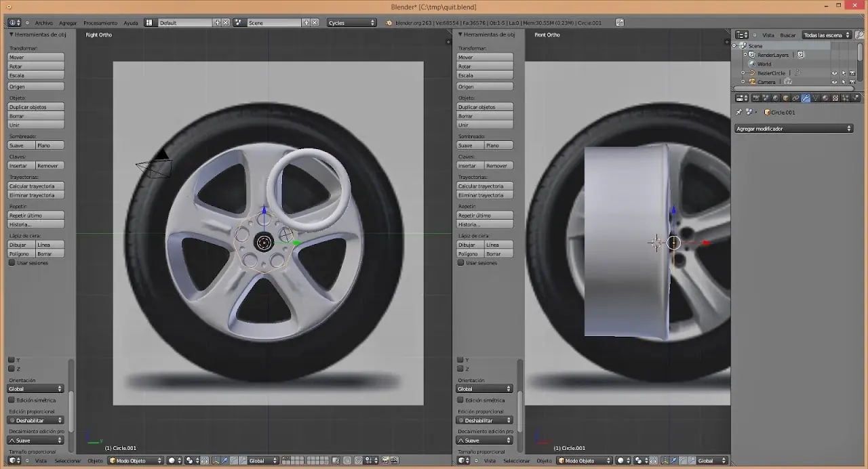The height and width of the screenshot is (469, 868).
Task: Tick the Z checkbox in Right Ortho shelf
Action: pyautogui.click(x=11, y=369)
